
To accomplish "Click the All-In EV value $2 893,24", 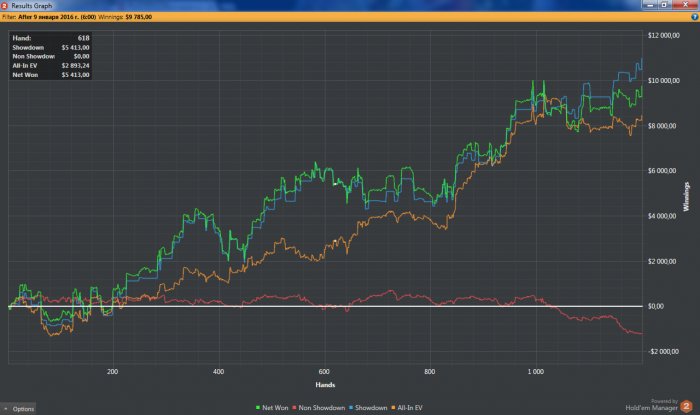I will [75, 66].
